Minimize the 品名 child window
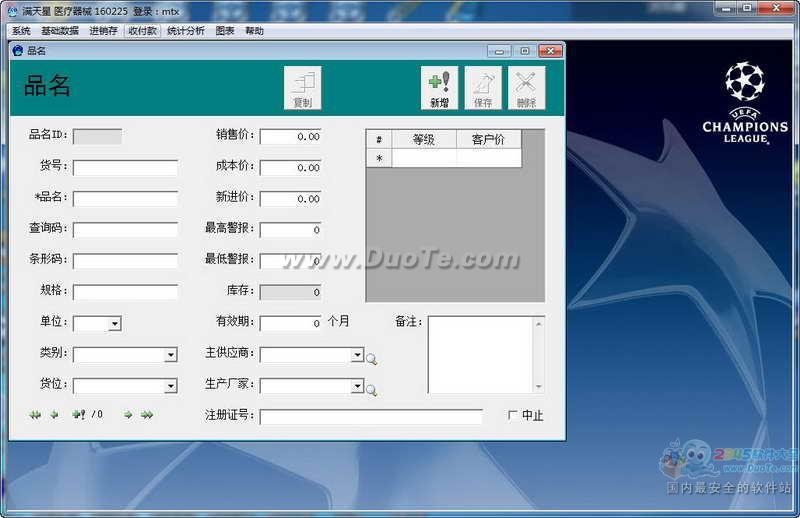Screen dimensions: 800x518 tap(499, 51)
